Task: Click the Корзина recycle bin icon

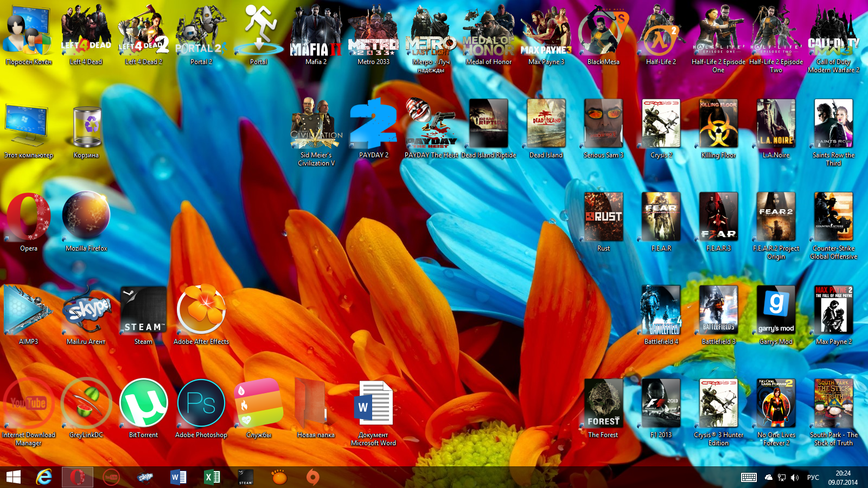Action: click(86, 126)
